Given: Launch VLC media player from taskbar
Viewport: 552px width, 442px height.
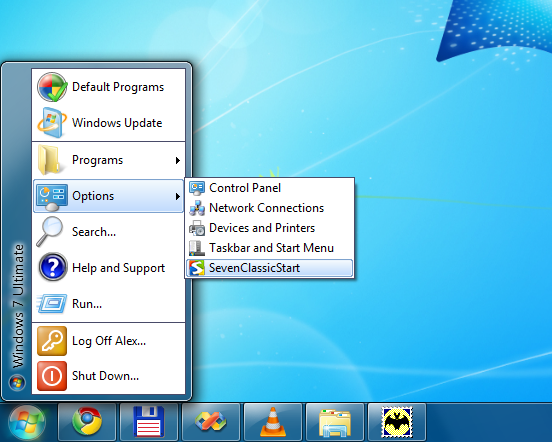Looking at the screenshot, I should (273, 422).
